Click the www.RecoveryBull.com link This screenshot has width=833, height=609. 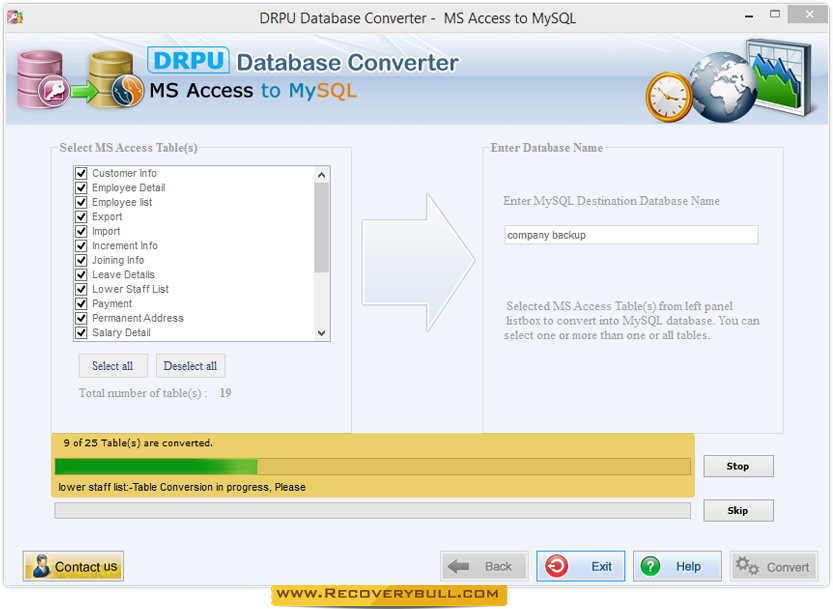pos(388,594)
